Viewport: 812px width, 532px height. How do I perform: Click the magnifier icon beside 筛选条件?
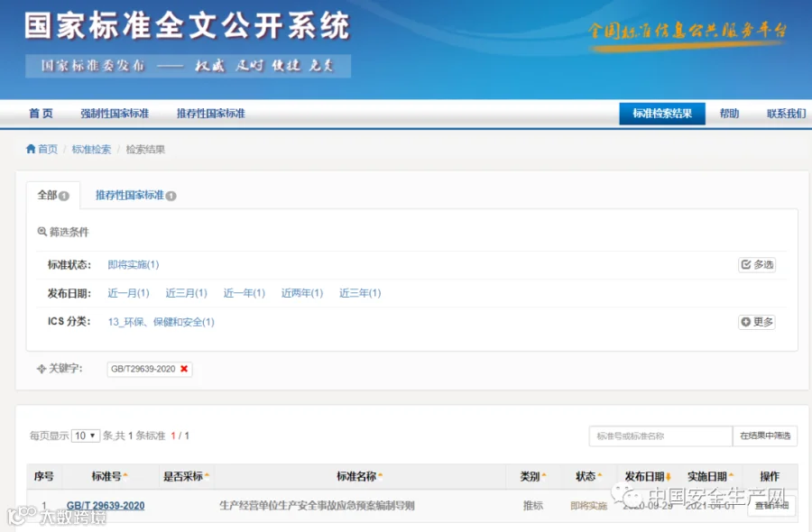click(x=42, y=232)
